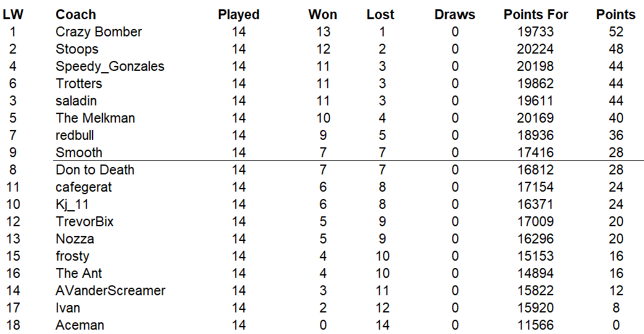
Task: Select the Won column header
Action: [x=323, y=15]
